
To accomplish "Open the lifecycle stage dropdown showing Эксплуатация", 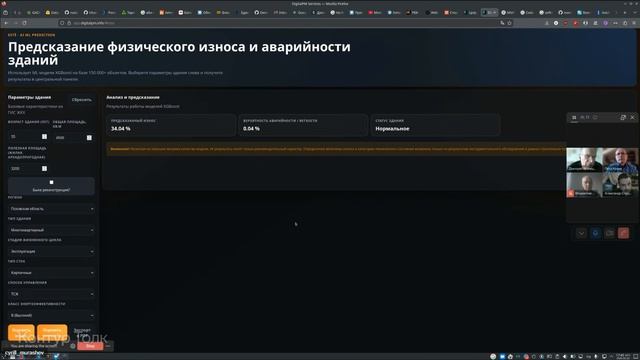I will (51, 251).
